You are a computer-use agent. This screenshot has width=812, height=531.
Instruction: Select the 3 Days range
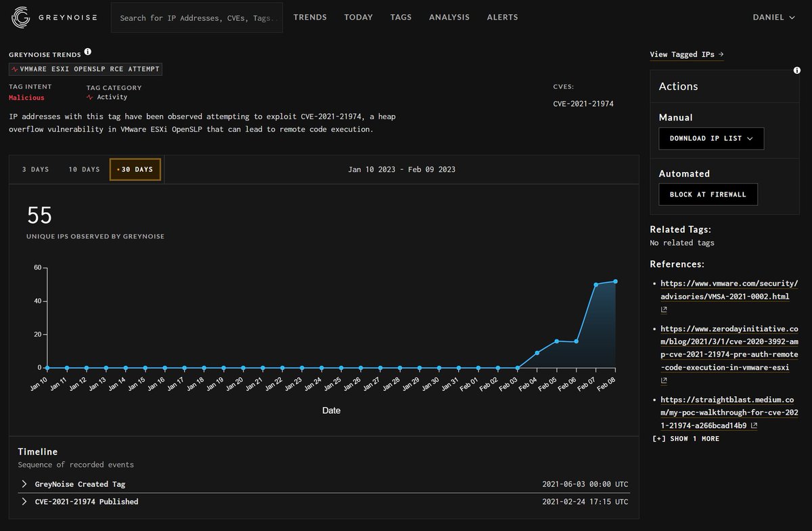tap(36, 169)
